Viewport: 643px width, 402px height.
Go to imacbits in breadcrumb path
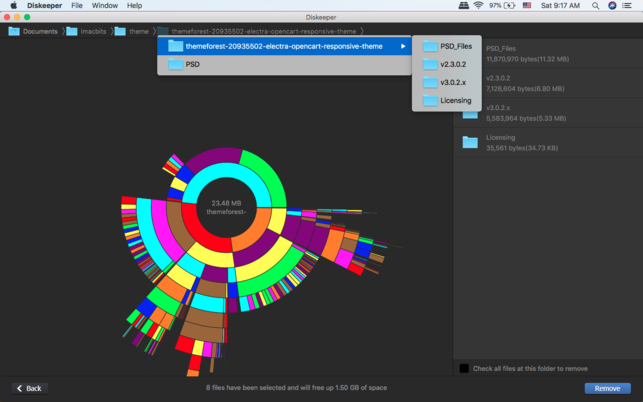tap(93, 31)
